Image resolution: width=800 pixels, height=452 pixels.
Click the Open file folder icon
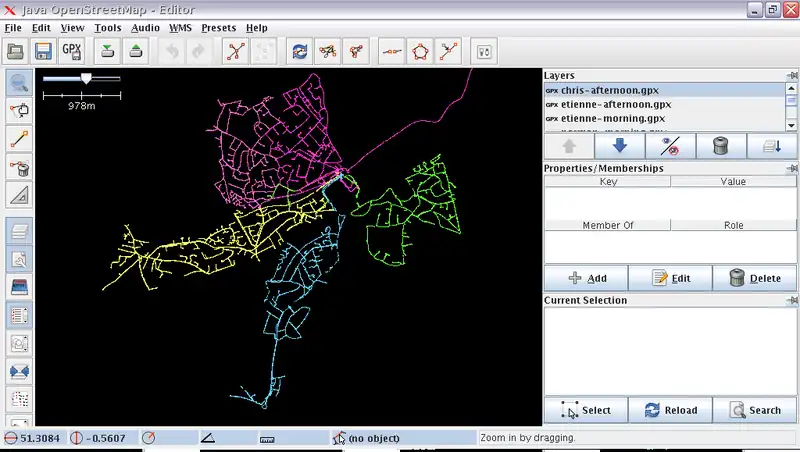tap(16, 51)
